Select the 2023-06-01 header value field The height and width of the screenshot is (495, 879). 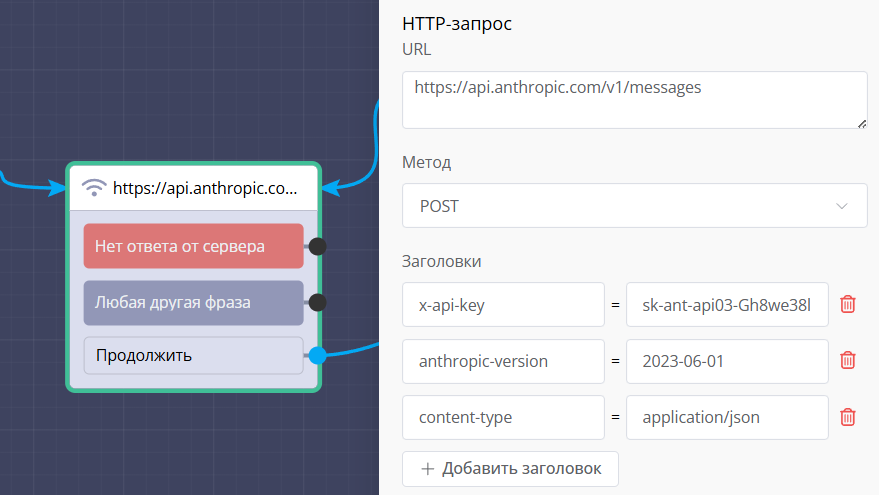click(726, 361)
